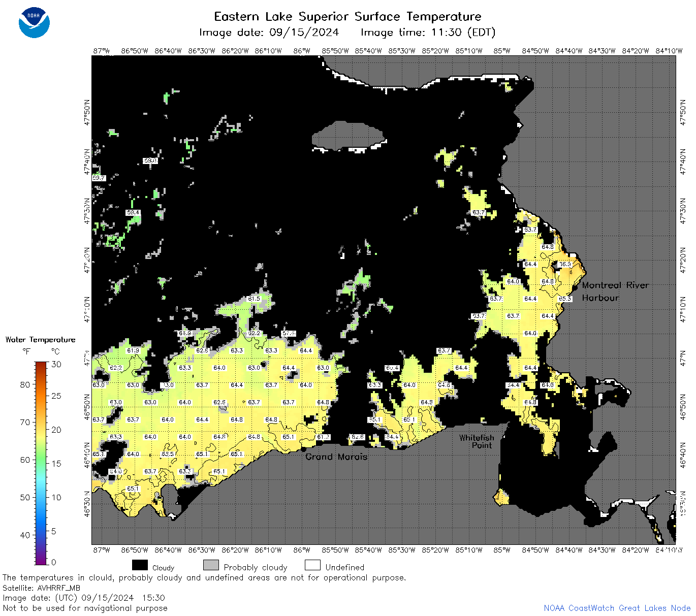Select the gray Probably cloudy legend swatch
696x616 pixels.
(211, 565)
